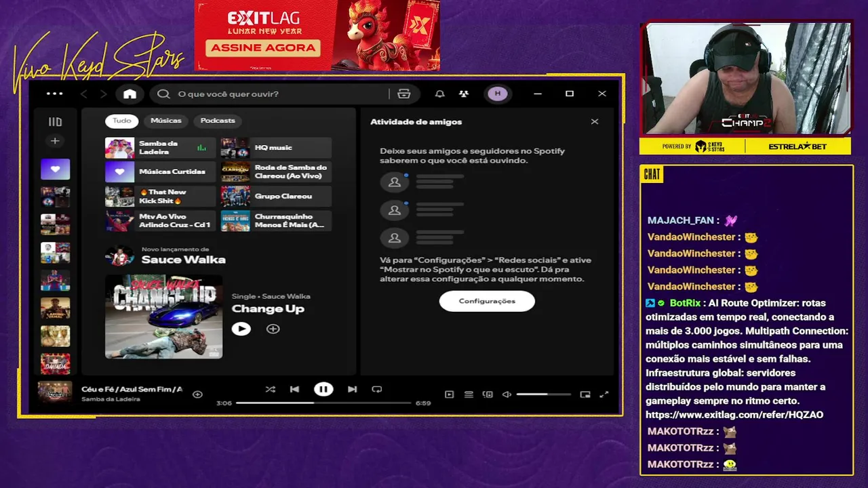Viewport: 868px width, 488px height.
Task: Open the Change Up cover art
Action: [163, 316]
